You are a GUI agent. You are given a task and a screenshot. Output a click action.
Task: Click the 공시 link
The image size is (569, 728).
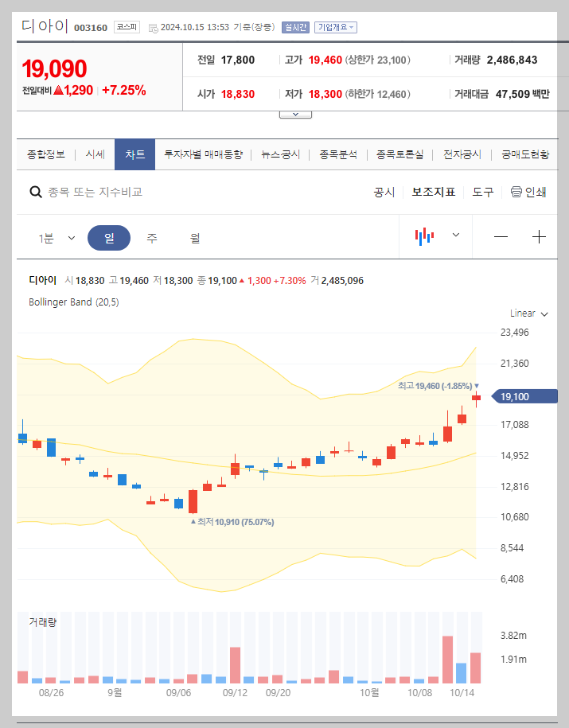coord(384,191)
